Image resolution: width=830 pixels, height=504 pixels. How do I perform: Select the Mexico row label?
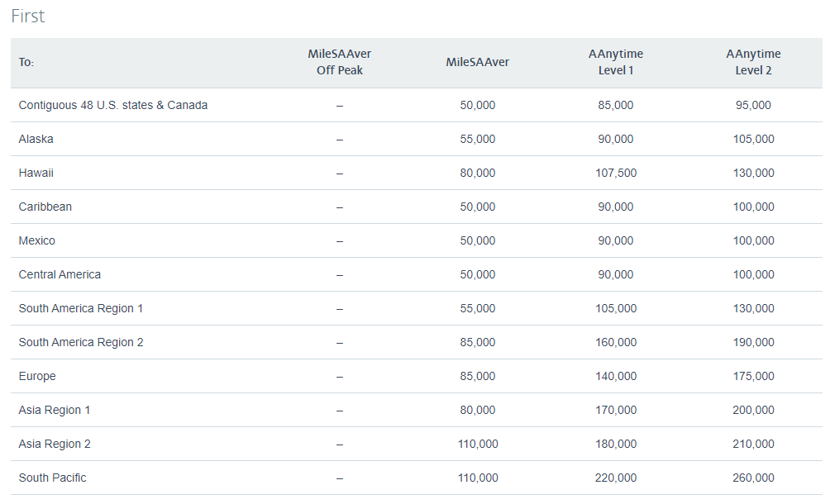click(37, 240)
